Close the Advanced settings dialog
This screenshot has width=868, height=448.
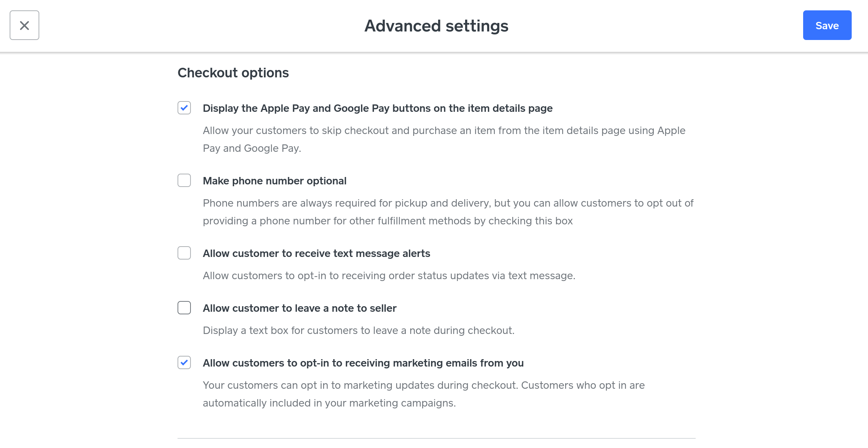click(24, 25)
